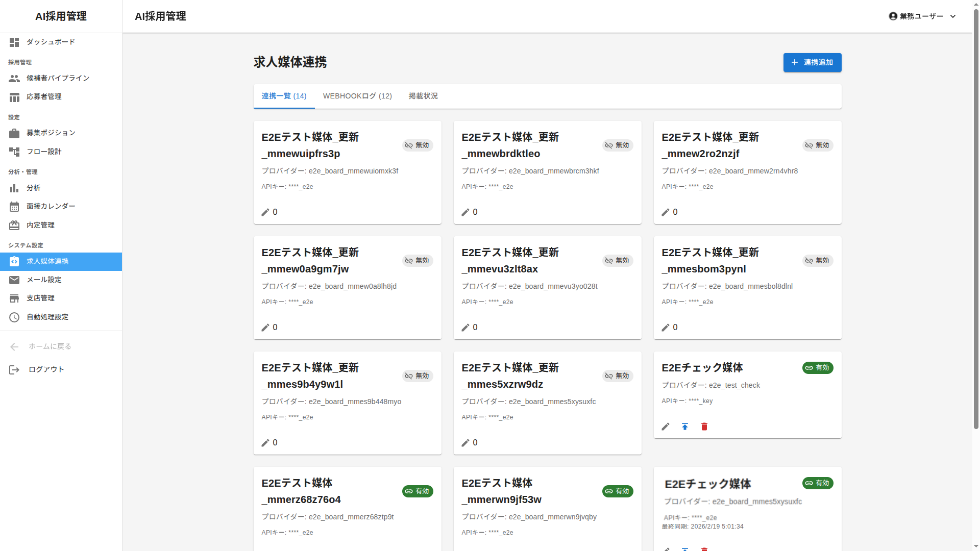Click the 自動処理設定 clock icon
This screenshot has width=980, height=551.
(14, 317)
